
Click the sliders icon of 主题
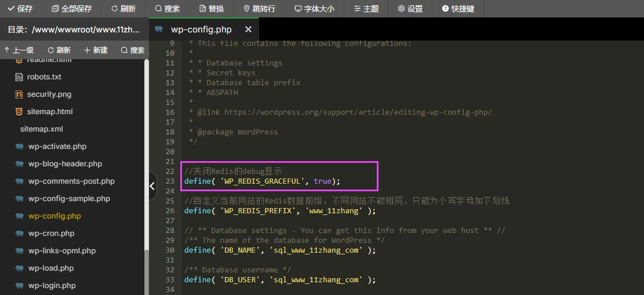coord(357,9)
